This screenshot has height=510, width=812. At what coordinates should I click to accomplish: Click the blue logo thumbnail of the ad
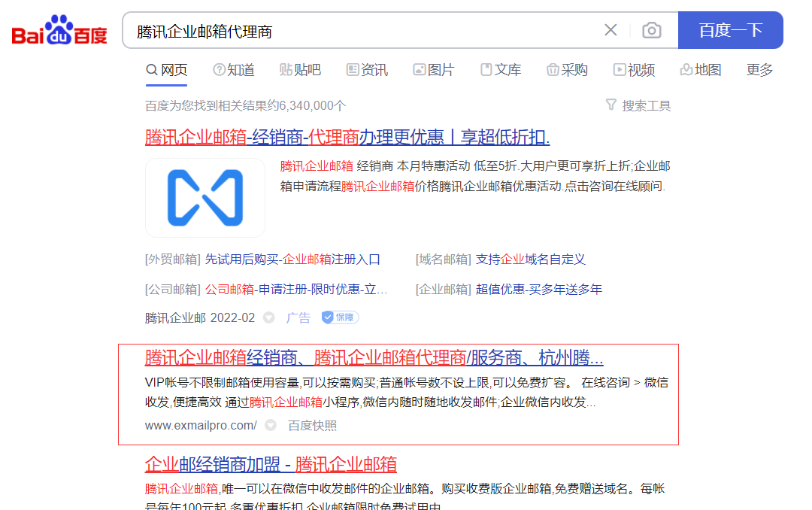[x=205, y=198]
